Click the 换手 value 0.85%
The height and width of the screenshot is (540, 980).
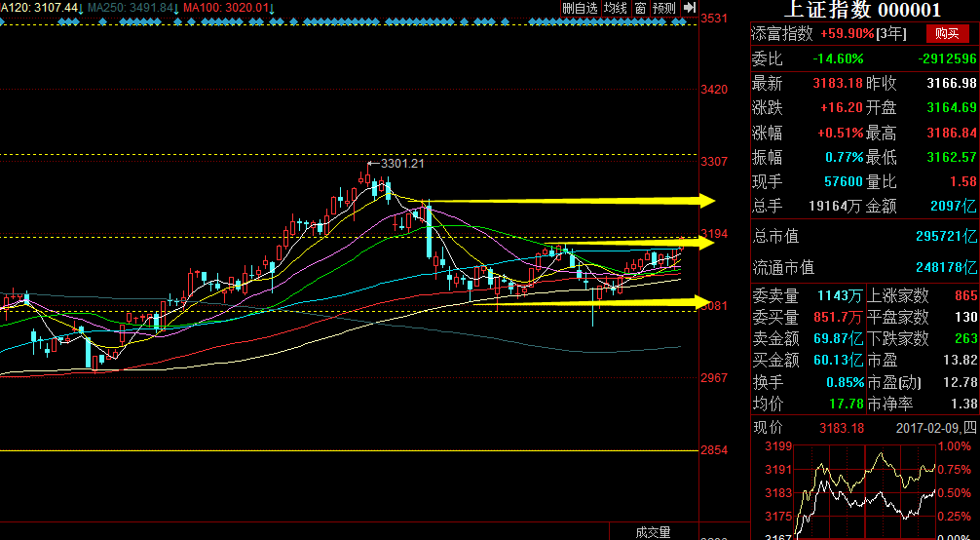point(845,382)
